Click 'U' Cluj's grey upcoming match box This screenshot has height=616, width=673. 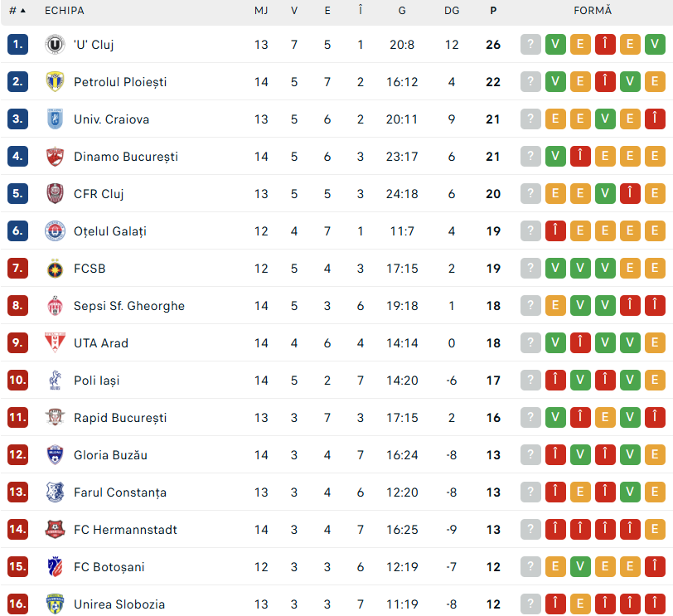pyautogui.click(x=530, y=45)
